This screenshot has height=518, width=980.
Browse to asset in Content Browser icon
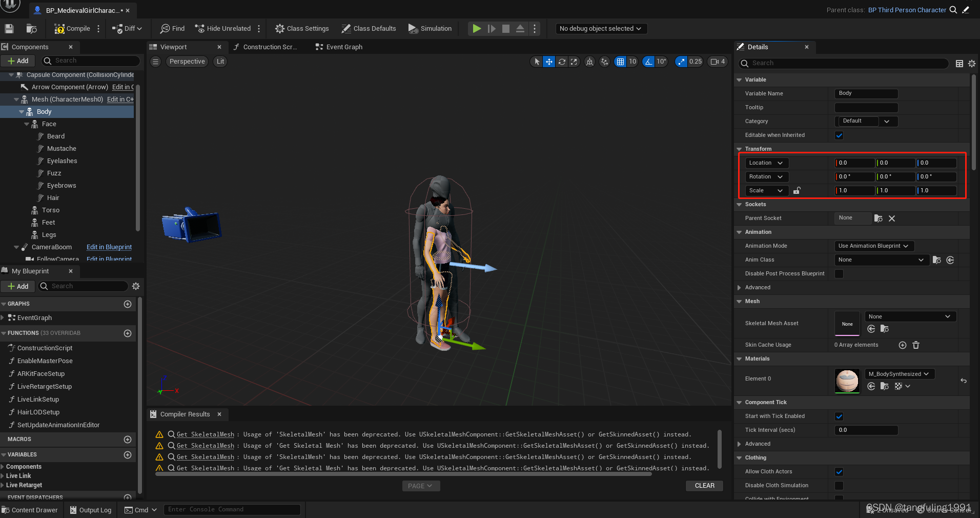32,29
